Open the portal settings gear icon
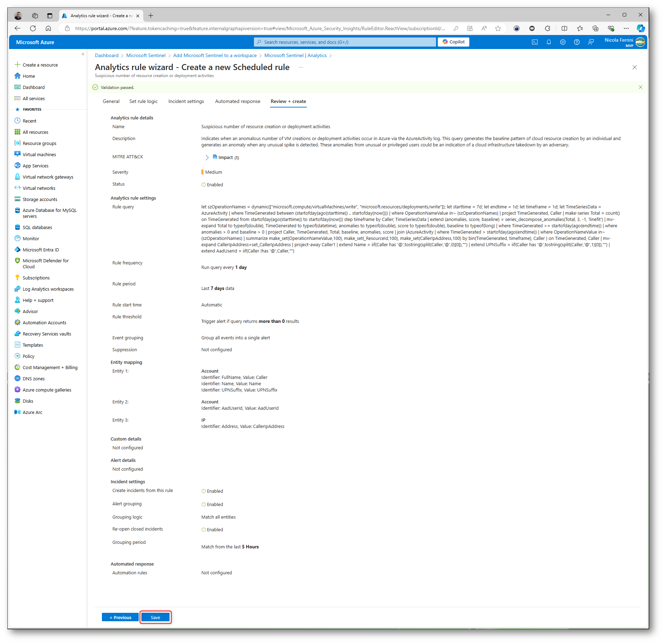This screenshot has width=664, height=644. click(563, 42)
